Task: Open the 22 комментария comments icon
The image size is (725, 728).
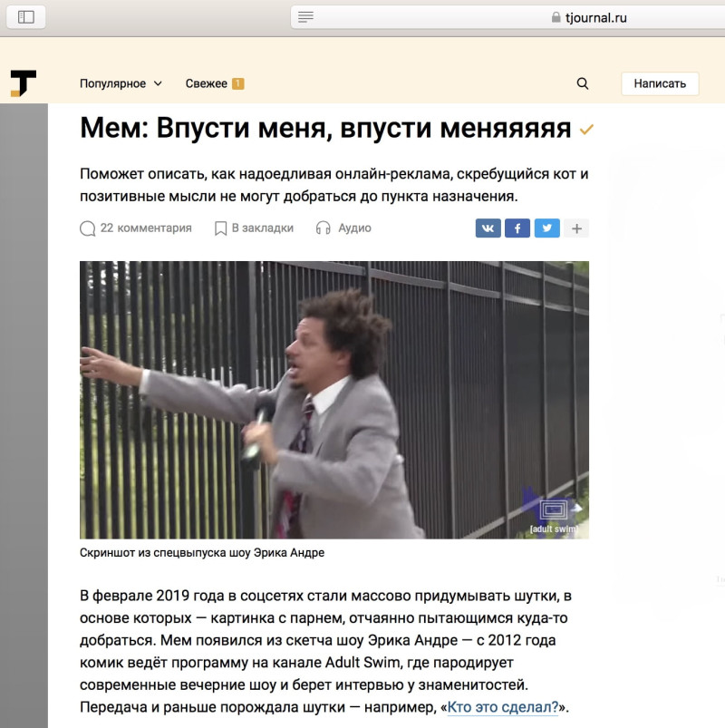Action: 87,228
